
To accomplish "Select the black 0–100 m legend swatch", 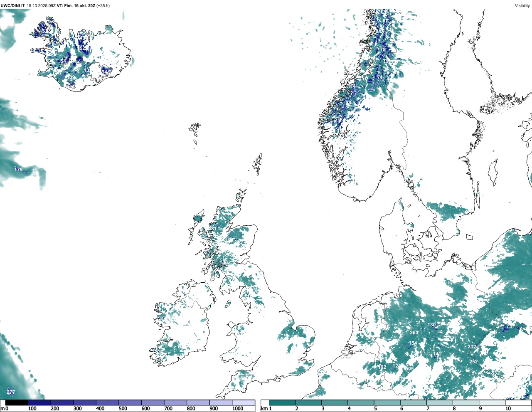I will [17, 402].
